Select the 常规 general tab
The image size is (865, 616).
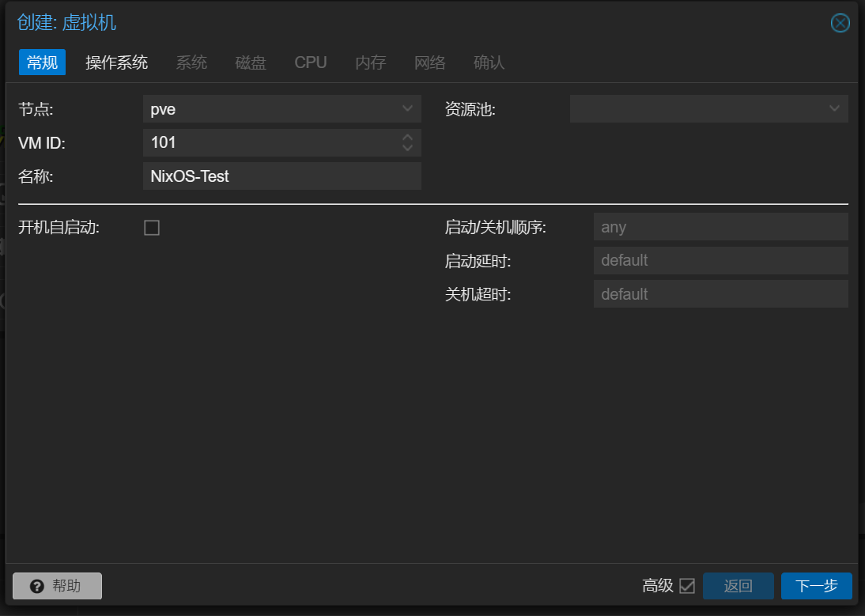pyautogui.click(x=42, y=62)
